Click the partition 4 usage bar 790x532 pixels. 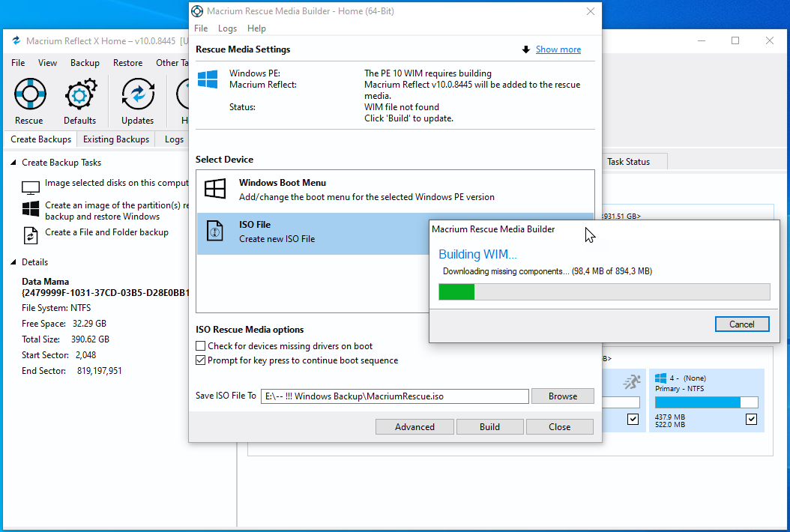coord(706,402)
